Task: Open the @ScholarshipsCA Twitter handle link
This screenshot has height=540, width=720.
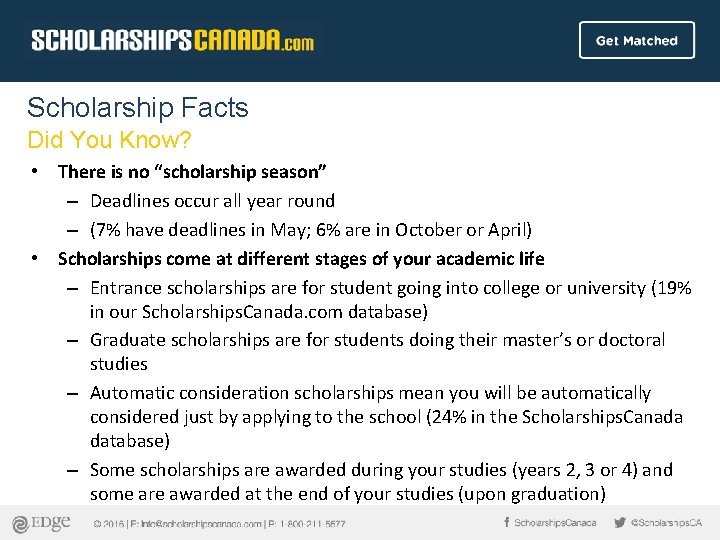Action: coord(666,523)
